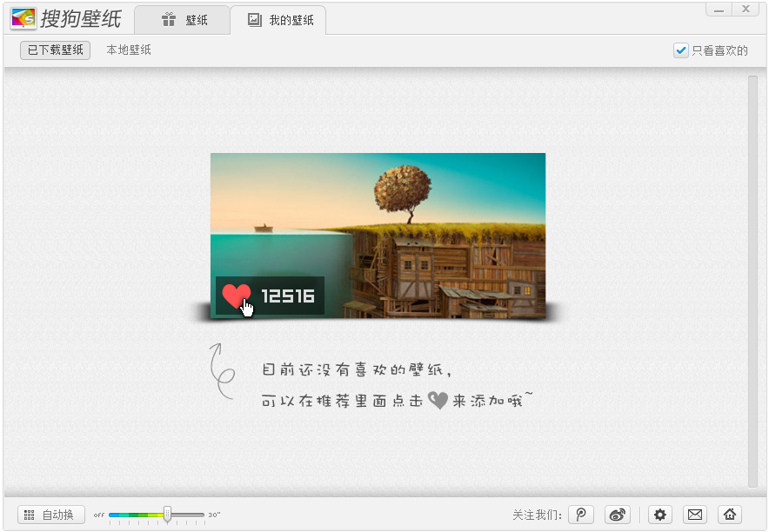Click the sample wallpaper preview image
Viewport: 769px width, 532px height.
378,236
